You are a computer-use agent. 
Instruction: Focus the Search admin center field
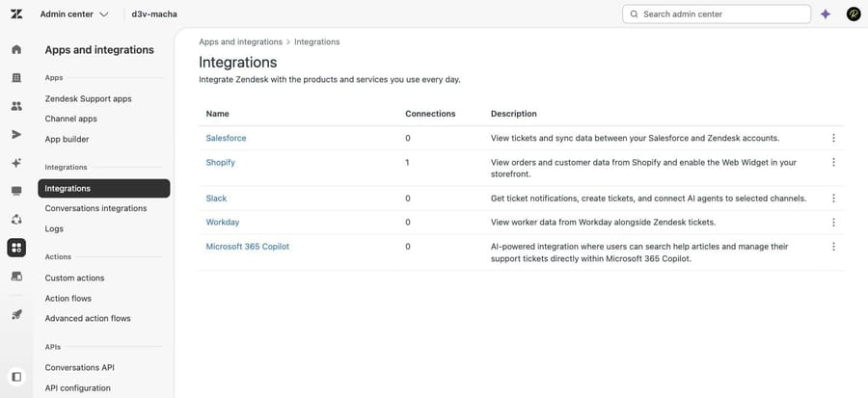point(717,14)
